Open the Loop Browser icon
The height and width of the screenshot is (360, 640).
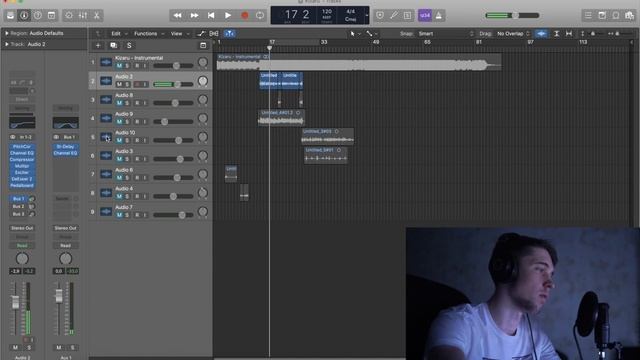point(616,16)
